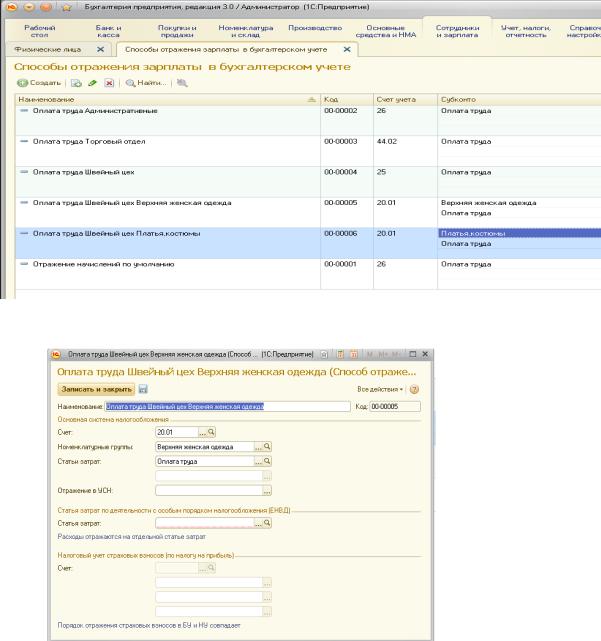This screenshot has width=601, height=641.
Task: Open the Номенклатура и склад section
Action: [245, 31]
